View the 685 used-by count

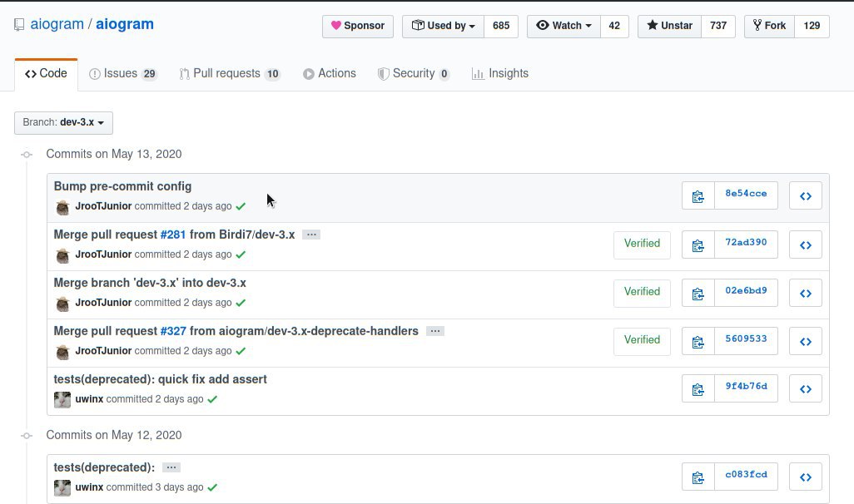click(501, 26)
